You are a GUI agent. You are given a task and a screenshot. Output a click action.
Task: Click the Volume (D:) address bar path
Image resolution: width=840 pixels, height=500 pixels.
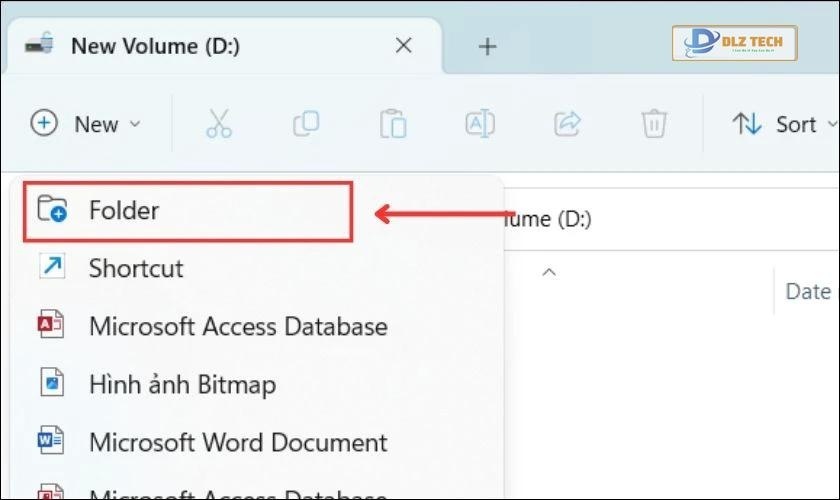click(548, 219)
